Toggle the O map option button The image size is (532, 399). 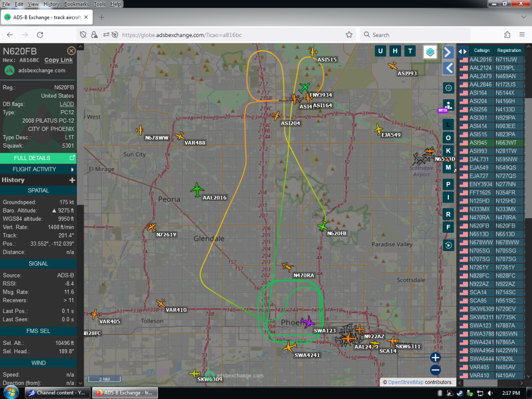click(x=448, y=138)
